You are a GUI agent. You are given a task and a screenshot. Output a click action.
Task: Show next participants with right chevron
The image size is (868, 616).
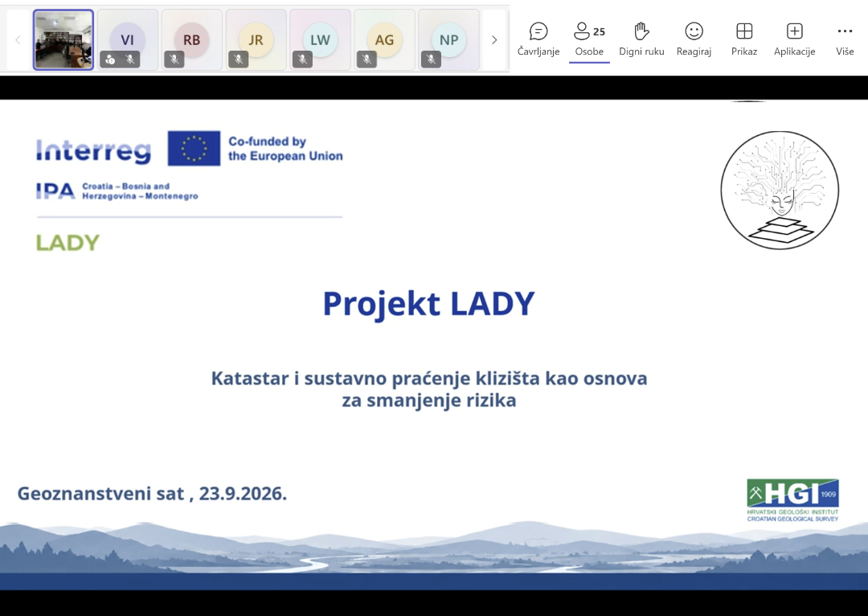click(x=494, y=40)
